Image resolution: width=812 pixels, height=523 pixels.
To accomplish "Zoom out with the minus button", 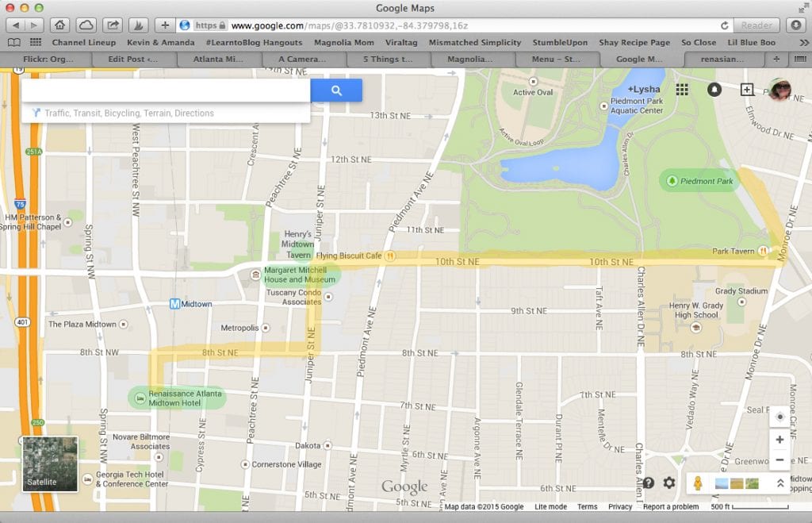I will [x=779, y=460].
